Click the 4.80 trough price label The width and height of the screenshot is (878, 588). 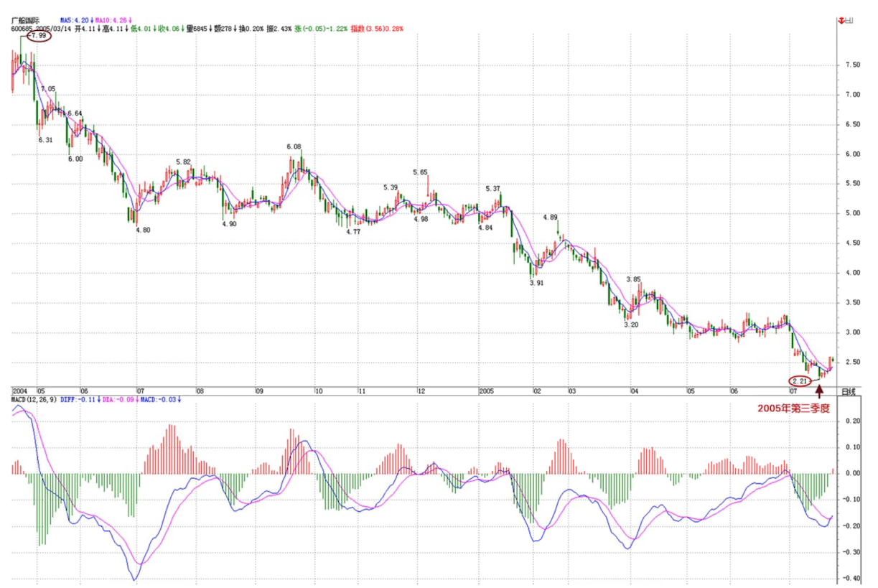click(143, 230)
